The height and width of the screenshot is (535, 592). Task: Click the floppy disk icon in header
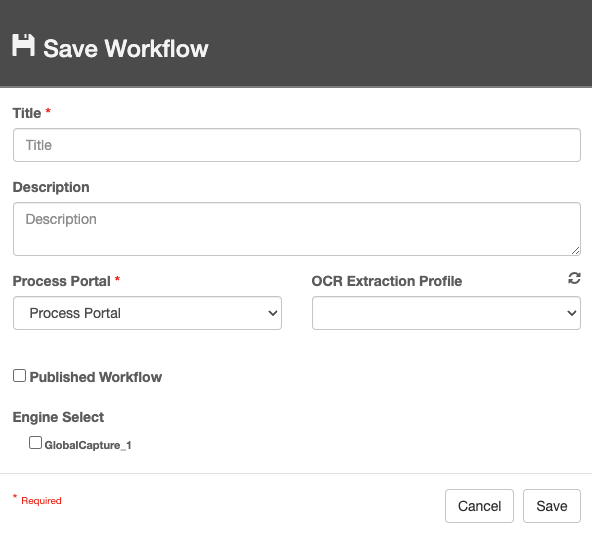tap(23, 45)
